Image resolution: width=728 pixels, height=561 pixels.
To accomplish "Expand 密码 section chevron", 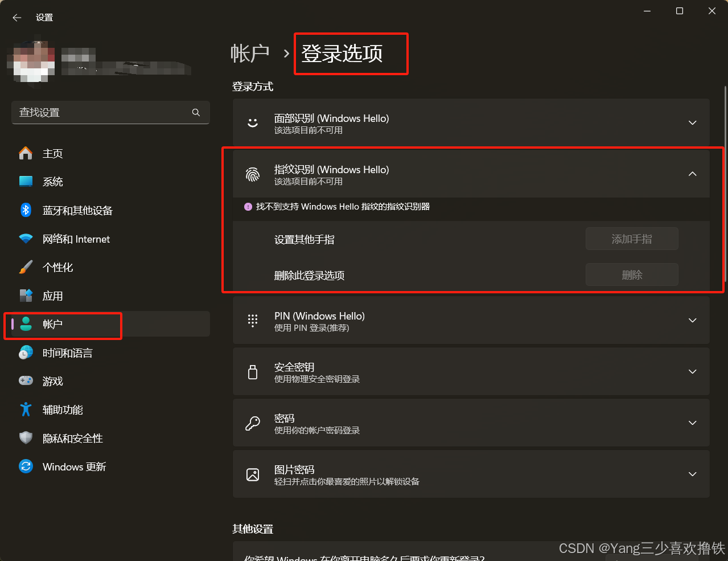I will [x=693, y=423].
